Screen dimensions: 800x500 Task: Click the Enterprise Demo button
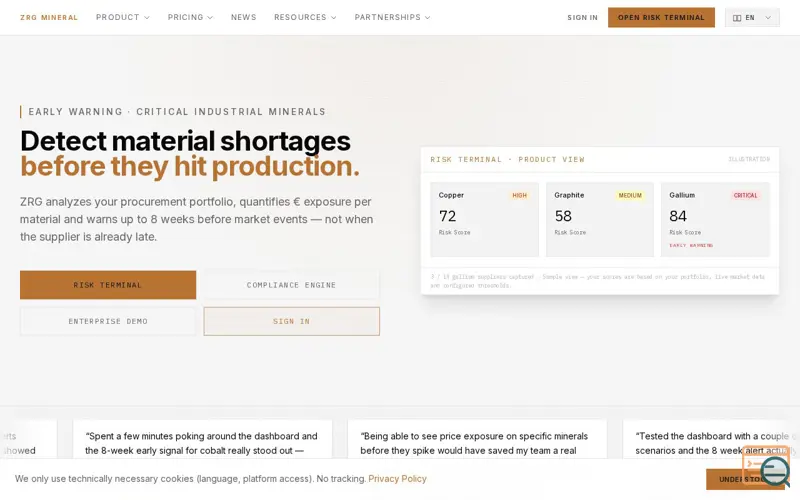[108, 321]
